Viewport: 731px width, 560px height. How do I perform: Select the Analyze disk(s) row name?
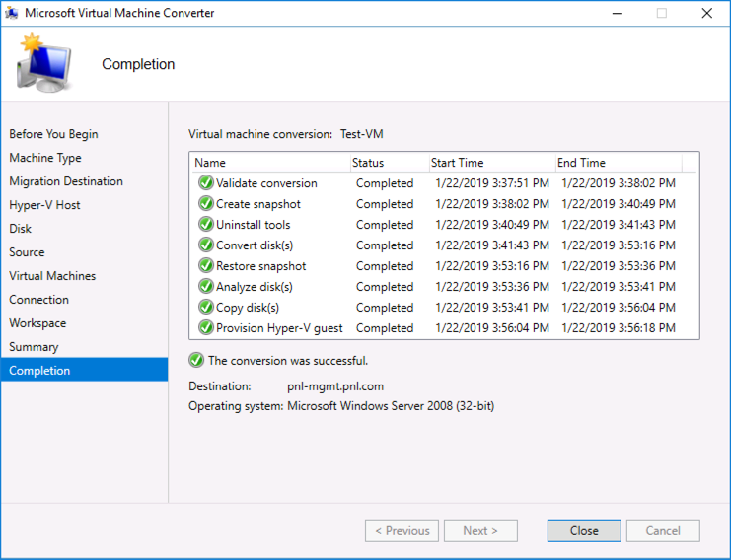[255, 287]
